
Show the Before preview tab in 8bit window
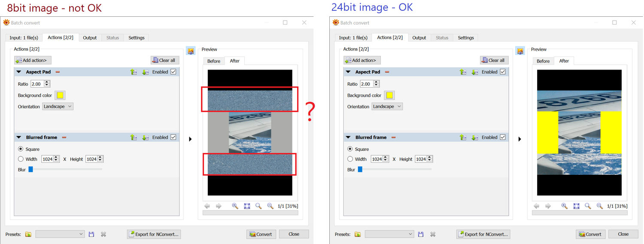coord(214,61)
